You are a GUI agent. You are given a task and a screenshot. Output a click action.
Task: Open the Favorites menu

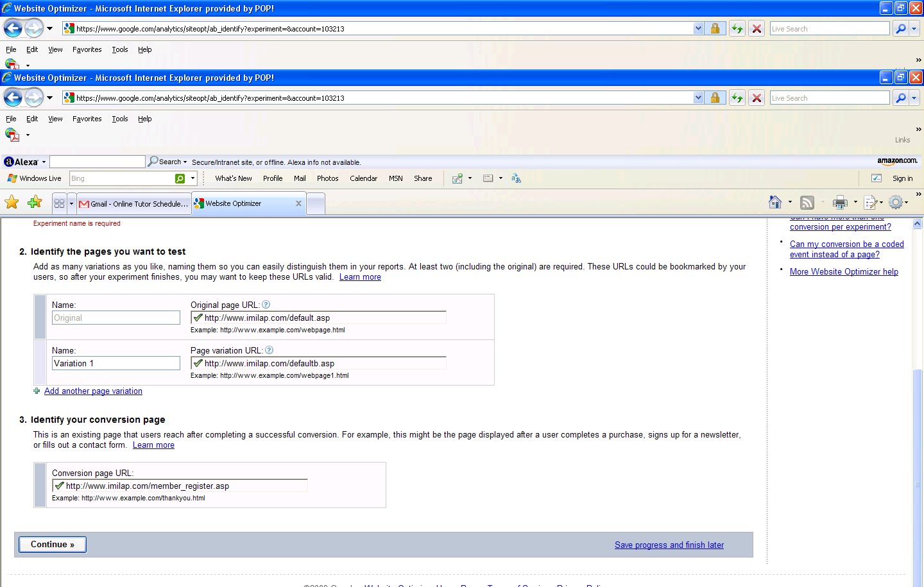87,119
